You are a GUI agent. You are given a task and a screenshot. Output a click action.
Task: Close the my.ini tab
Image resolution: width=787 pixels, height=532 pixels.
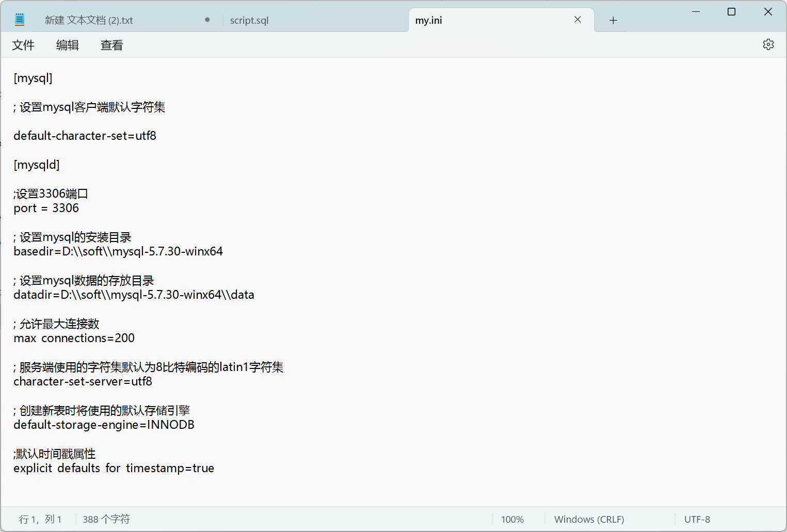pyautogui.click(x=577, y=20)
